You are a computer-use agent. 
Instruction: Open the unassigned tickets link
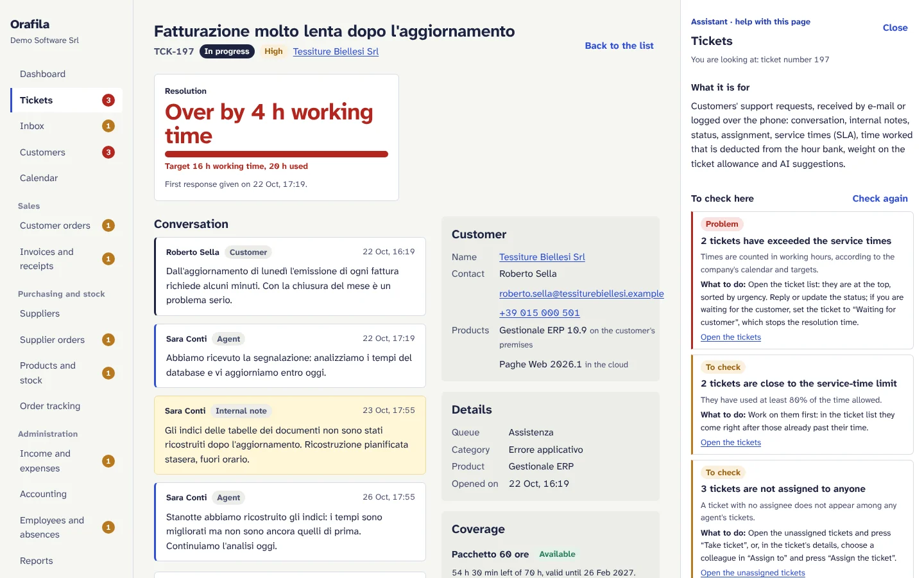[753, 573]
